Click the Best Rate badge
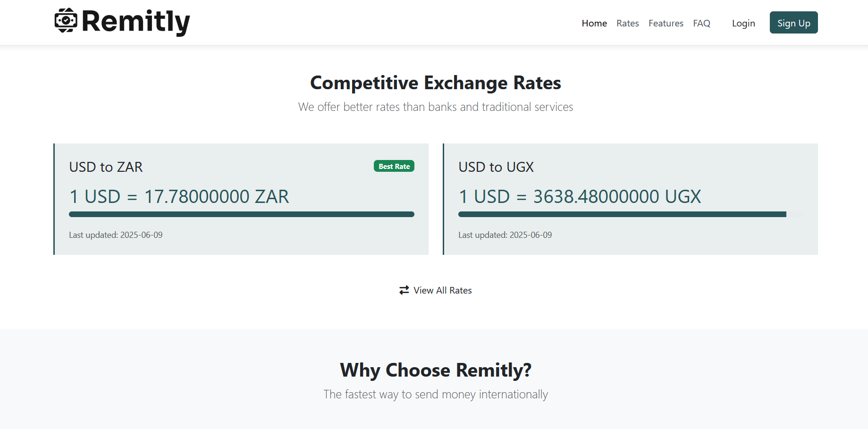 point(394,166)
